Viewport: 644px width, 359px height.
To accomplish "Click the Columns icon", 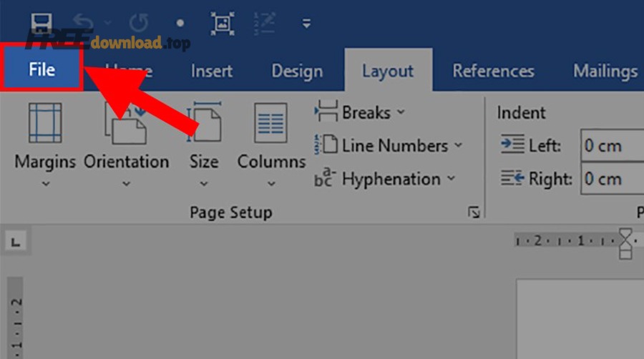I will point(270,123).
